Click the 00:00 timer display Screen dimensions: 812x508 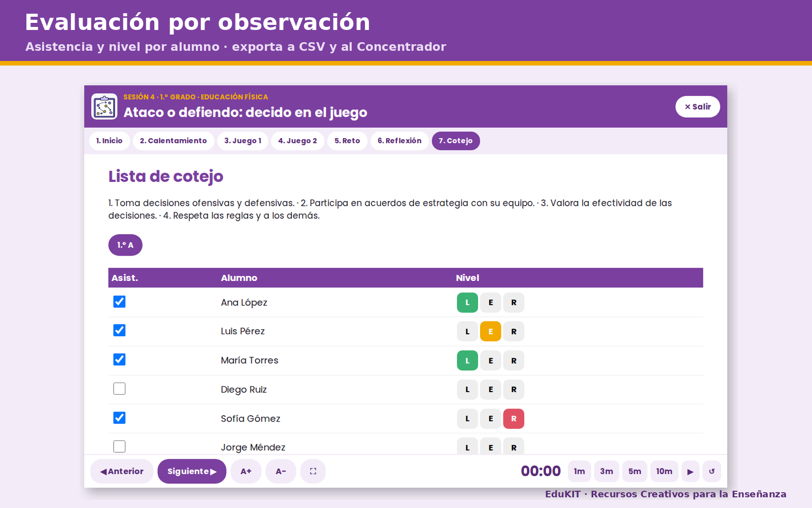pyautogui.click(x=541, y=471)
